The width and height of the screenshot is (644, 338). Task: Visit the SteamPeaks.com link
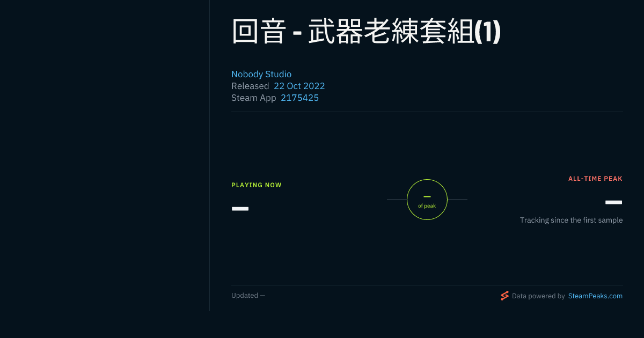[x=595, y=296]
